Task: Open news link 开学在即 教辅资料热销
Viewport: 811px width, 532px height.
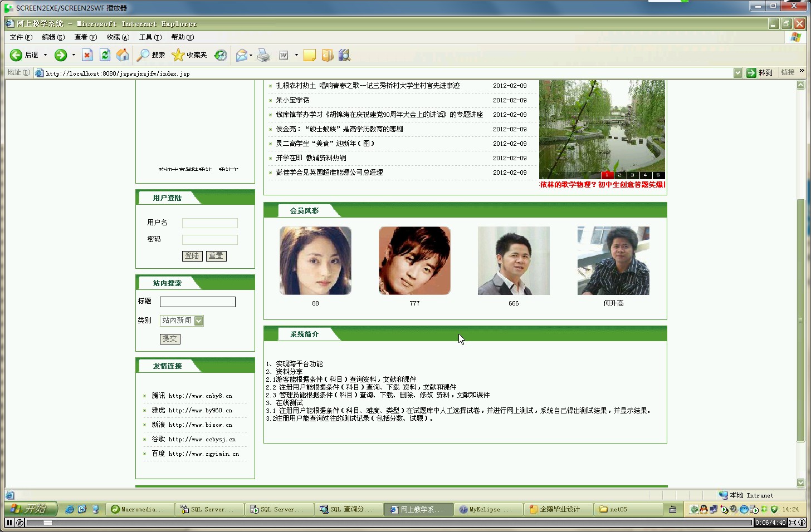Action: click(311, 158)
